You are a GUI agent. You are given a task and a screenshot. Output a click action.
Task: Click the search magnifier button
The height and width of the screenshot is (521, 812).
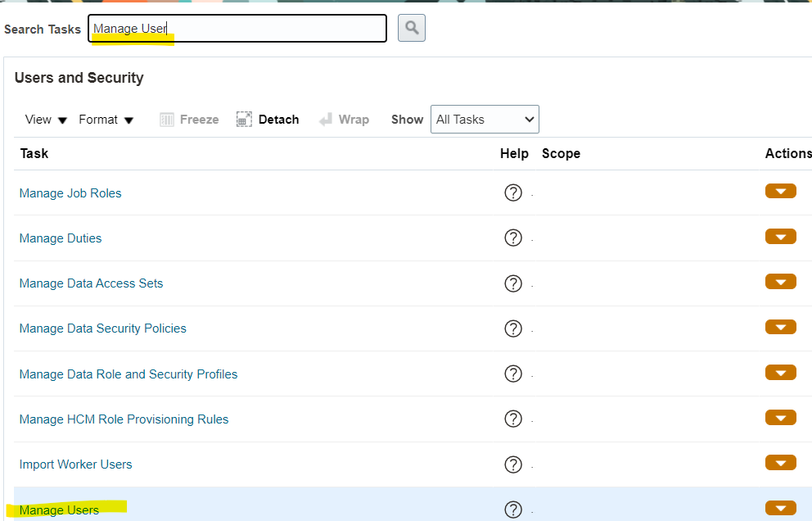[x=411, y=28]
